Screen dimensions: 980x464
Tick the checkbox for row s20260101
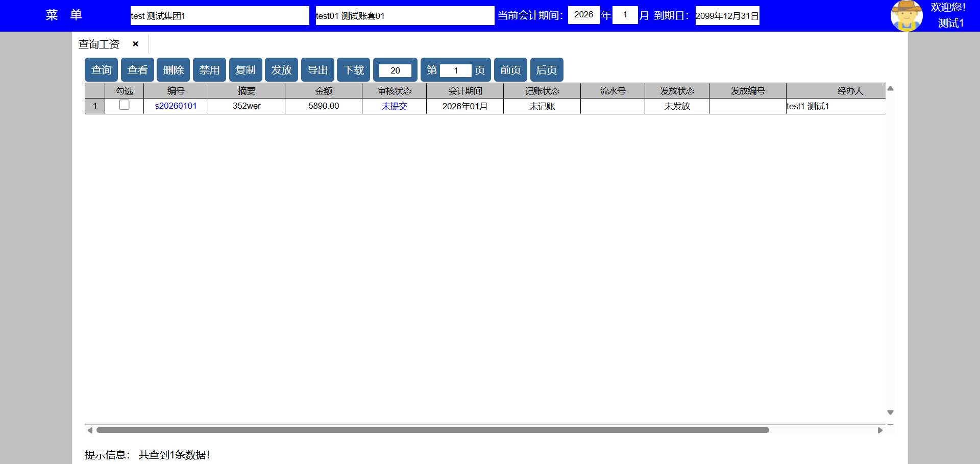pyautogui.click(x=124, y=105)
